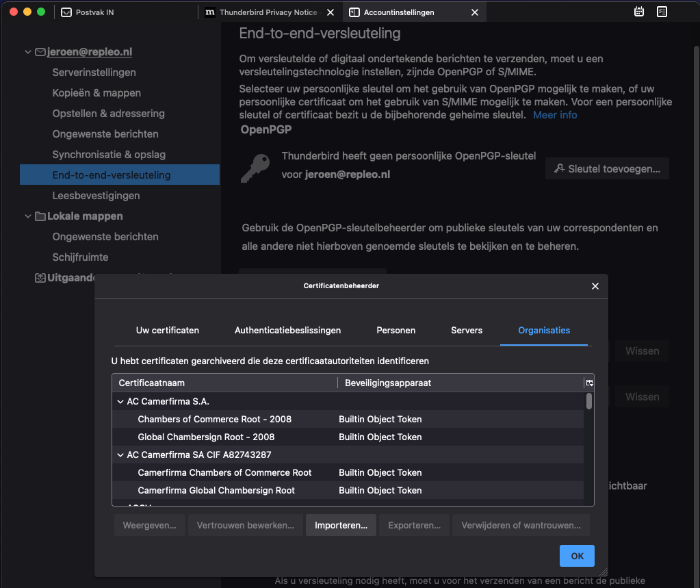Click the AC Camerfirma S.A. group label

(x=168, y=401)
